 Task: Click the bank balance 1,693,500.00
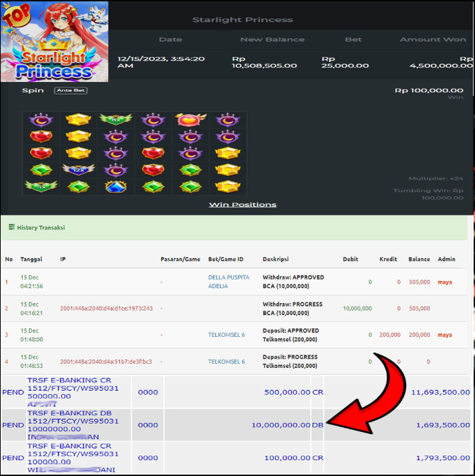pos(443,425)
